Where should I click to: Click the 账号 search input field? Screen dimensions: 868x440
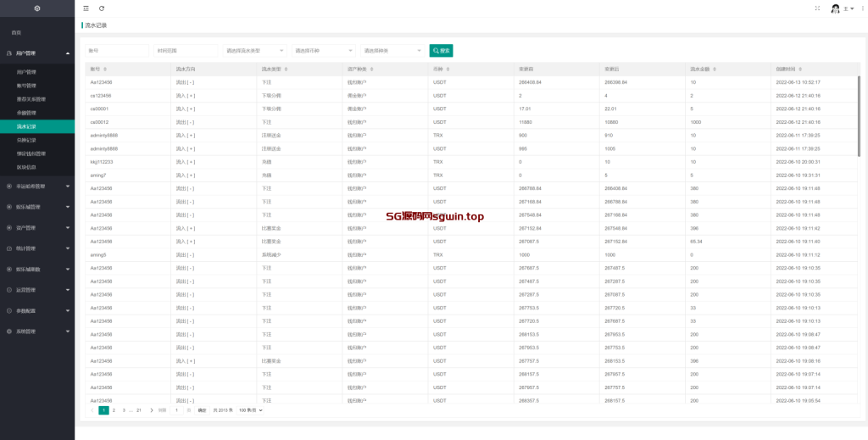(117, 51)
